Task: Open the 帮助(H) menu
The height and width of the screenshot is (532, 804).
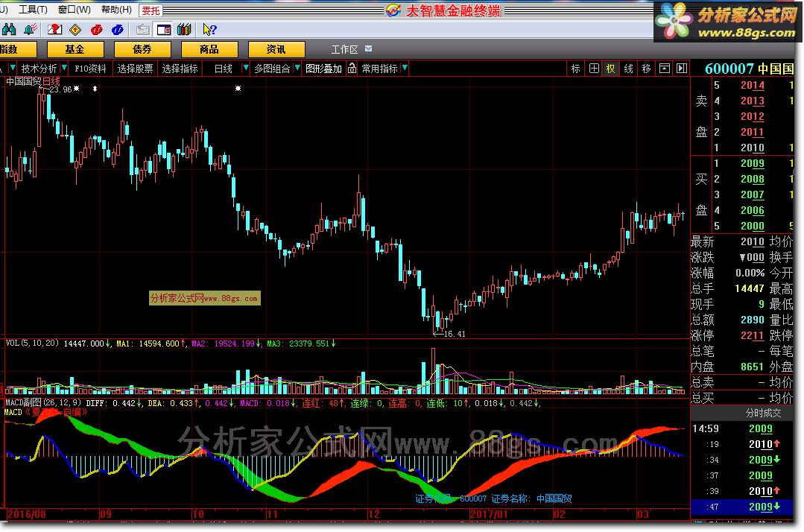Action: [x=116, y=10]
